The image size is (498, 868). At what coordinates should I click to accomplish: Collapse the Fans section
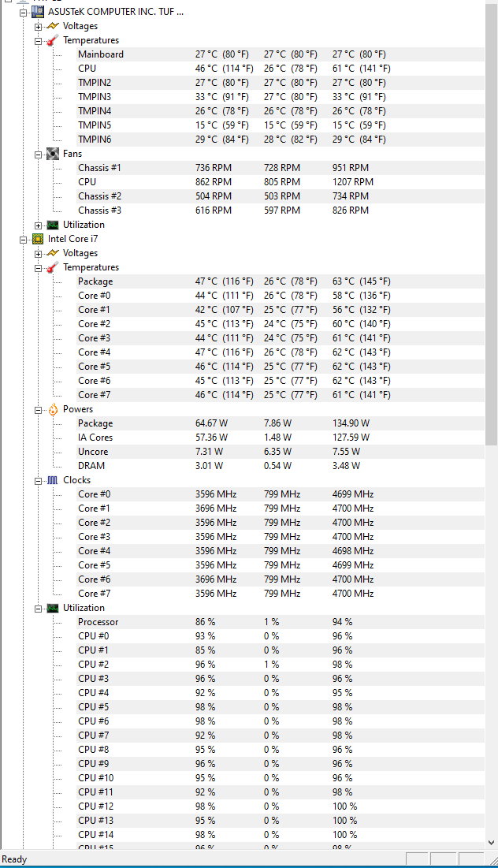pos(38,153)
